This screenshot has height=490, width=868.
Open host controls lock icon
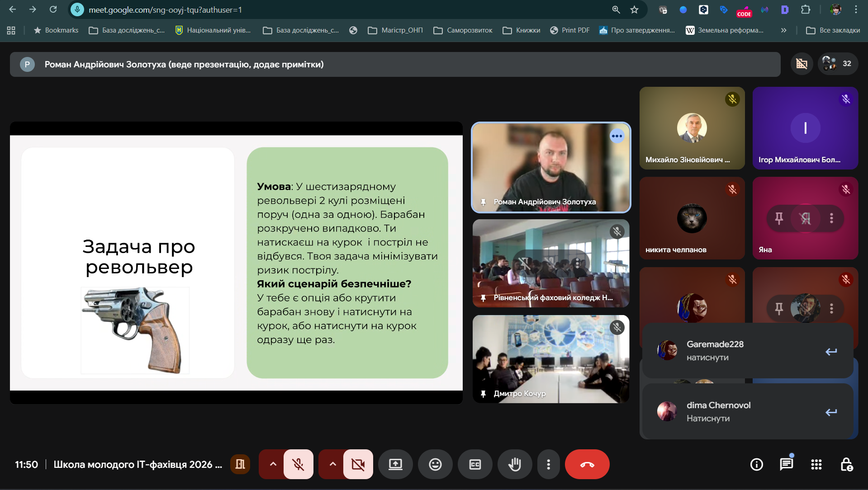846,464
